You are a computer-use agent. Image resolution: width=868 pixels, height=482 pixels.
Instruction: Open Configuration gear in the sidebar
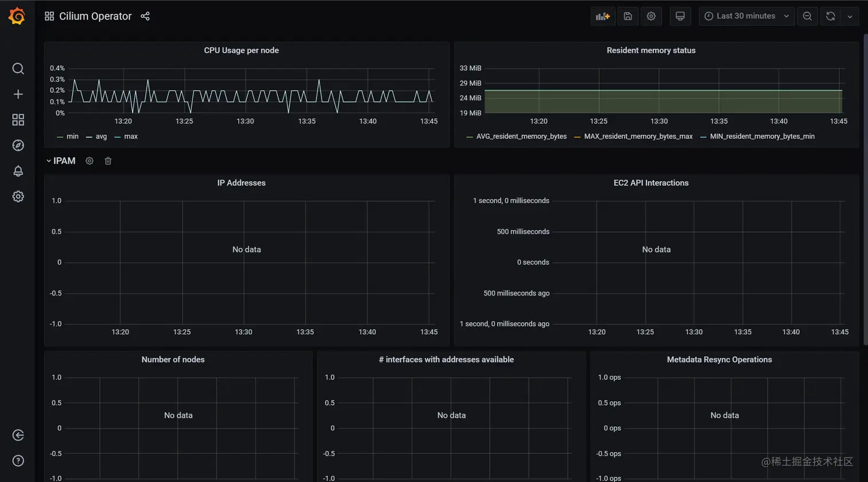(x=18, y=196)
